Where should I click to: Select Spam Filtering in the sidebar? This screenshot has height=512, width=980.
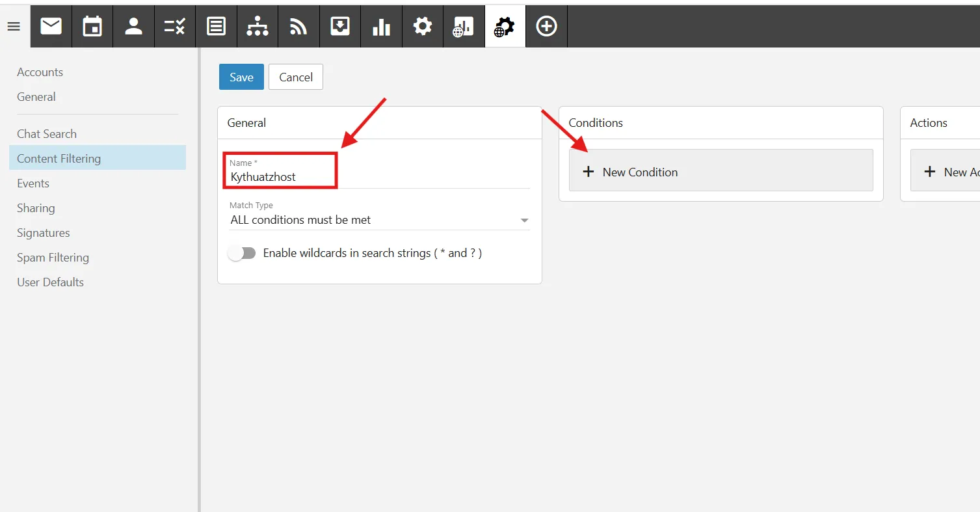(53, 258)
